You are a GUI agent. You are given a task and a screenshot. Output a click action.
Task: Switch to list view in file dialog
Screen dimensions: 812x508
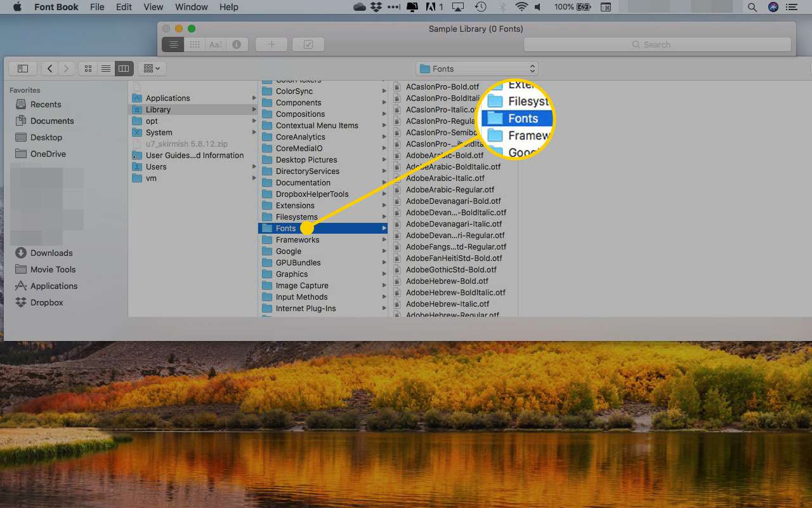click(106, 69)
